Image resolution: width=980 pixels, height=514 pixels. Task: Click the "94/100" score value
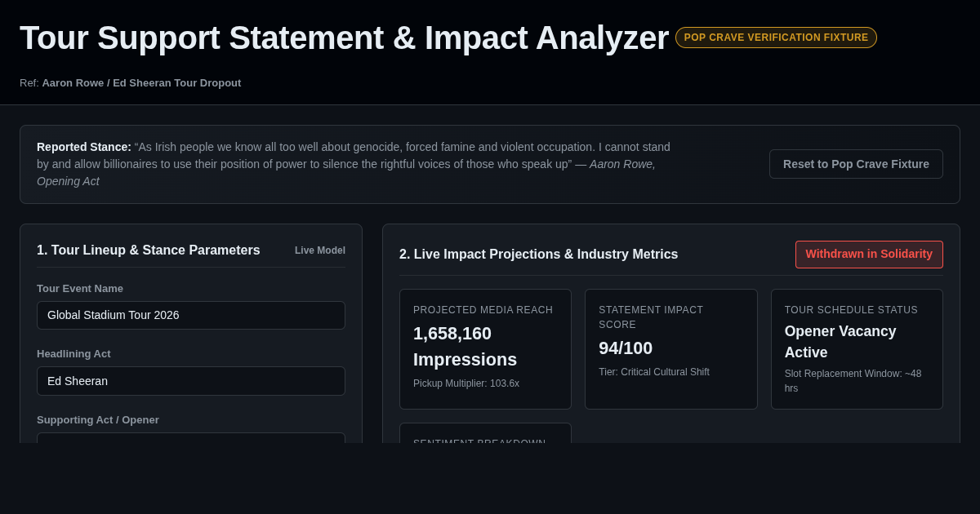[x=626, y=348]
